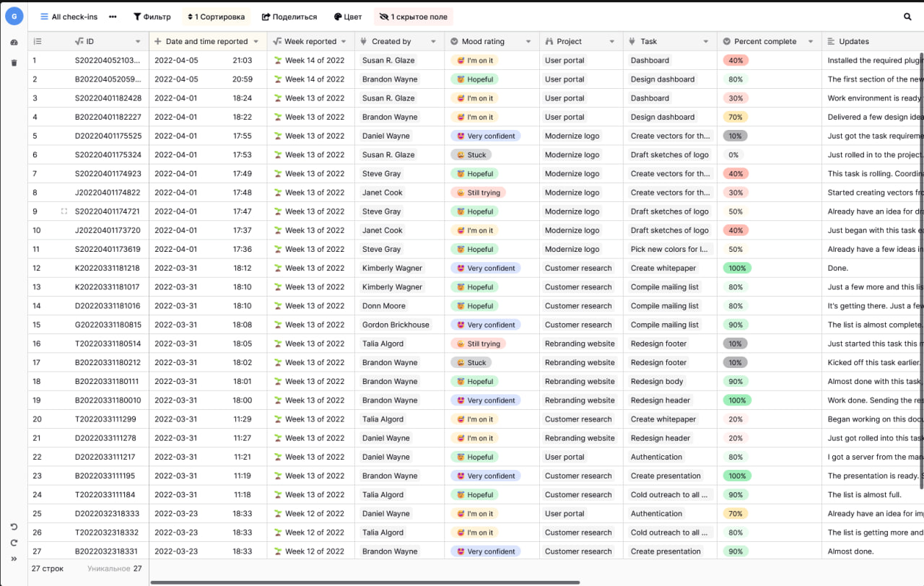
Task: Click the search magnifier icon
Action: (907, 17)
